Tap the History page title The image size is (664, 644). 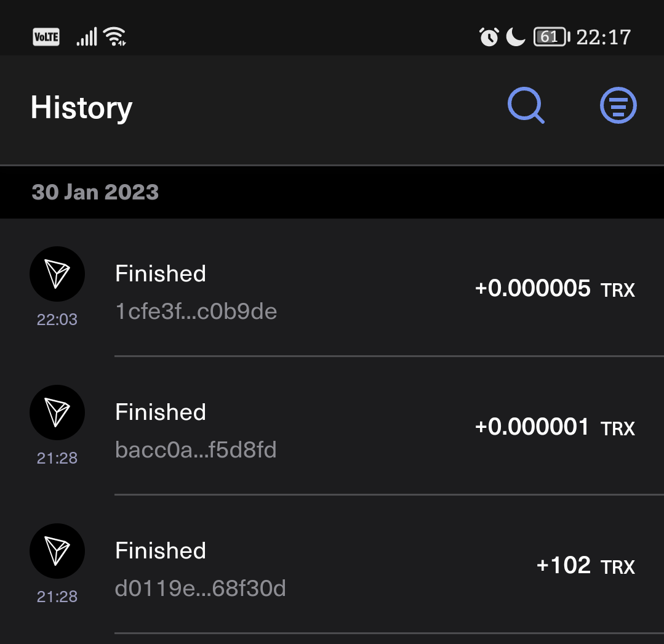coord(81,108)
